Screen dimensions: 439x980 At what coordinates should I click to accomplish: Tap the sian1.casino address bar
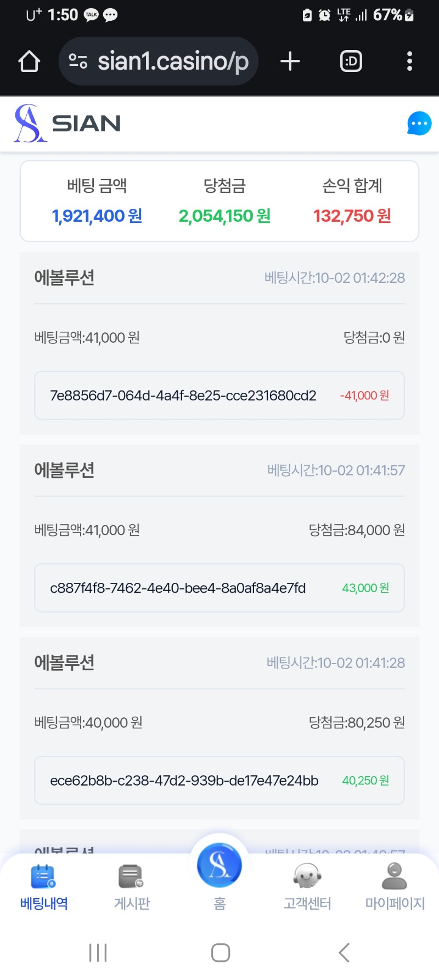[158, 61]
